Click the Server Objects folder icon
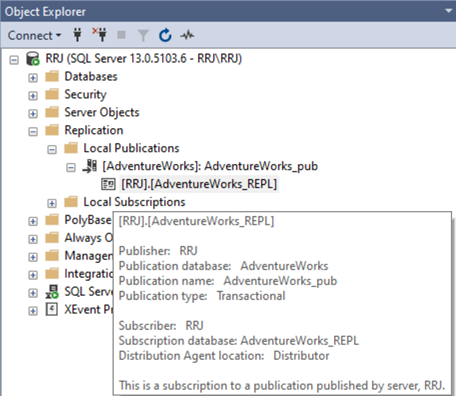456x396 pixels. pyautogui.click(x=52, y=112)
